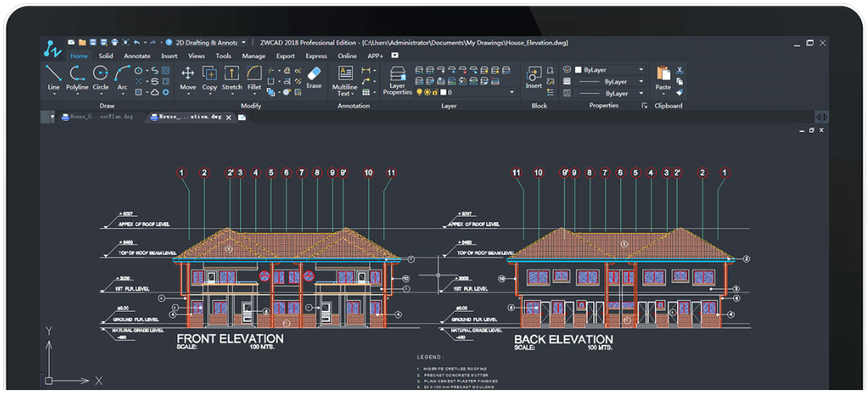Open the Layer Properties manager
The image size is (868, 394).
398,81
